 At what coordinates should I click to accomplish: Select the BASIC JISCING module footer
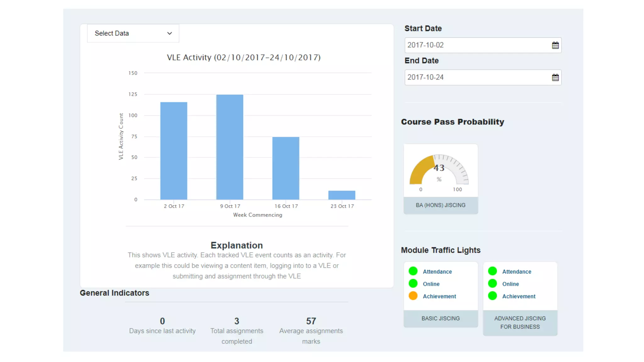tap(441, 319)
